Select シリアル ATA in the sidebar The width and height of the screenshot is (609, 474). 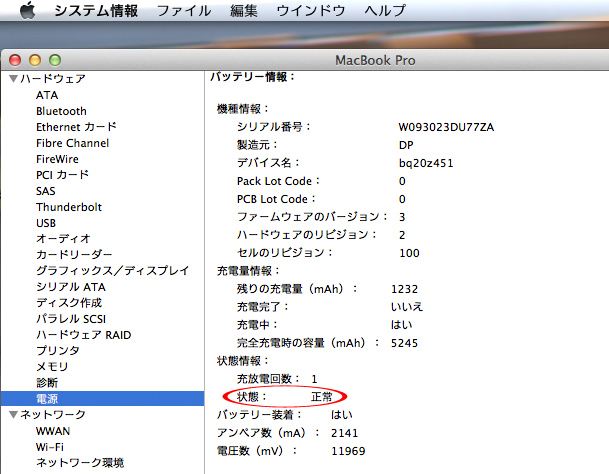pos(71,287)
